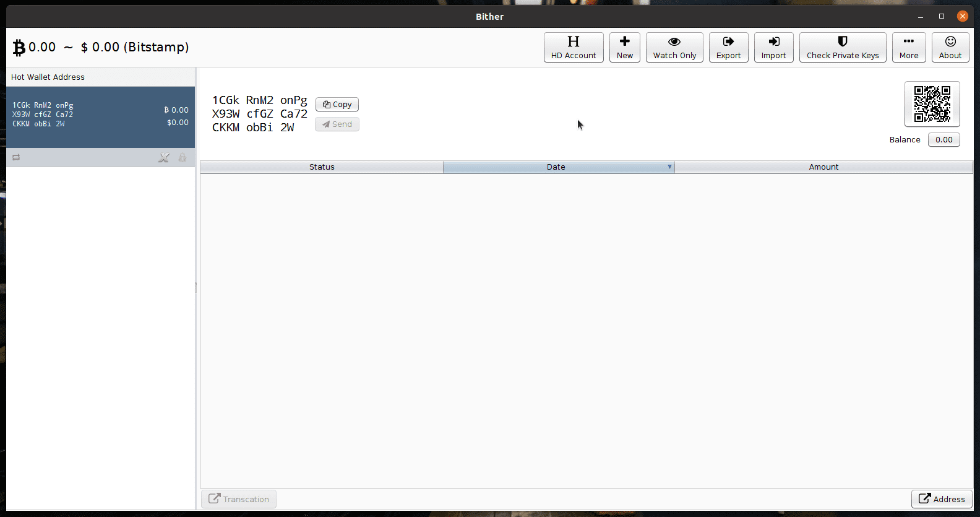Open the More options menu
Viewport: 980px width, 517px height.
[x=908, y=48]
